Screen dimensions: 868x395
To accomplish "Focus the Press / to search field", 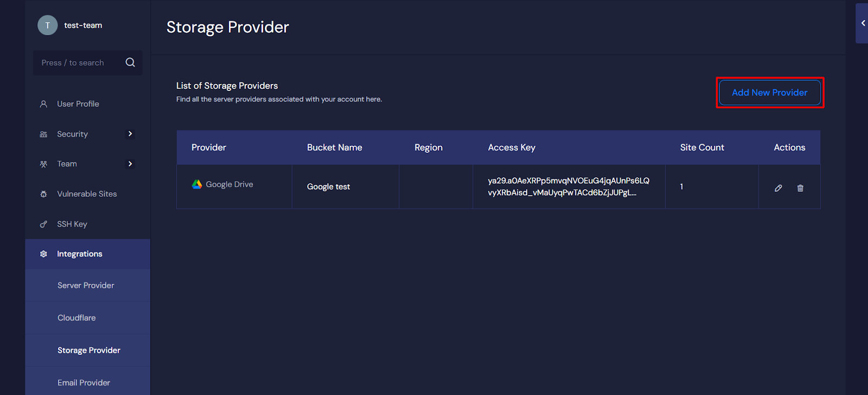I will pos(79,63).
